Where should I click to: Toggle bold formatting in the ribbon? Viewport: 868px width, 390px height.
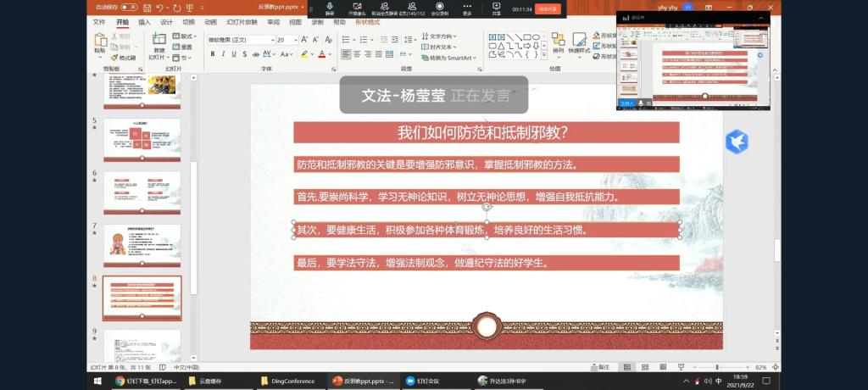coord(212,54)
